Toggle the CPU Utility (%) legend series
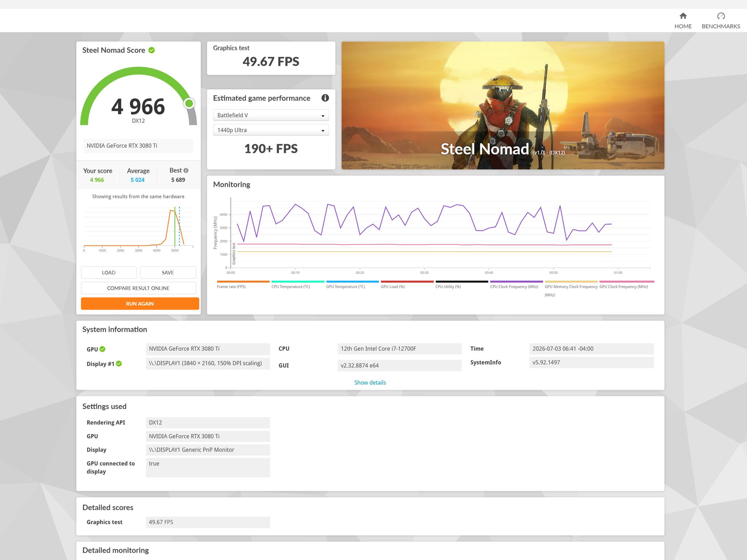This screenshot has height=560, width=747. [x=448, y=287]
